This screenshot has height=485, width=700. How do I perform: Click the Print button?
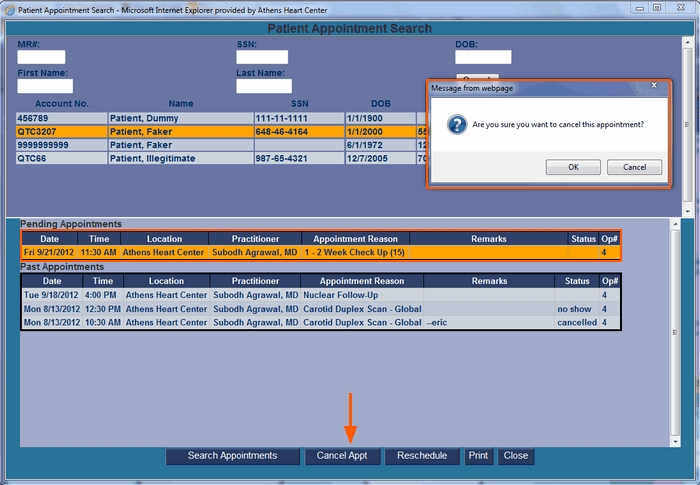[478, 456]
